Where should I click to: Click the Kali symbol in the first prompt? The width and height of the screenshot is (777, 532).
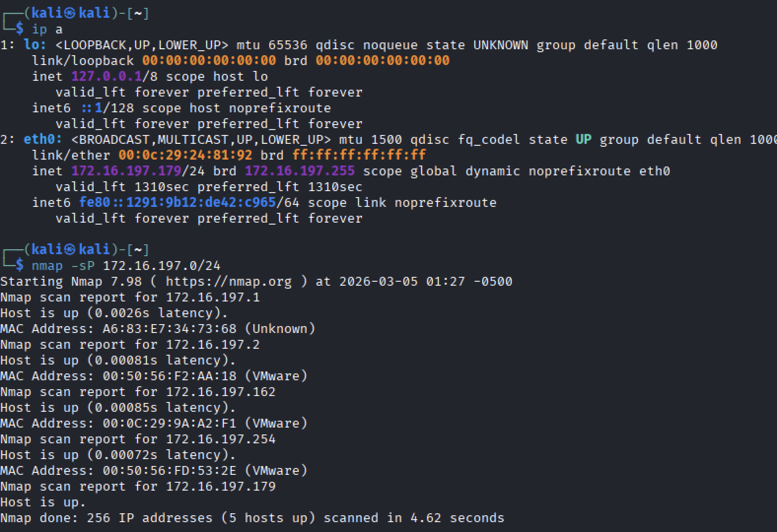tap(70, 13)
